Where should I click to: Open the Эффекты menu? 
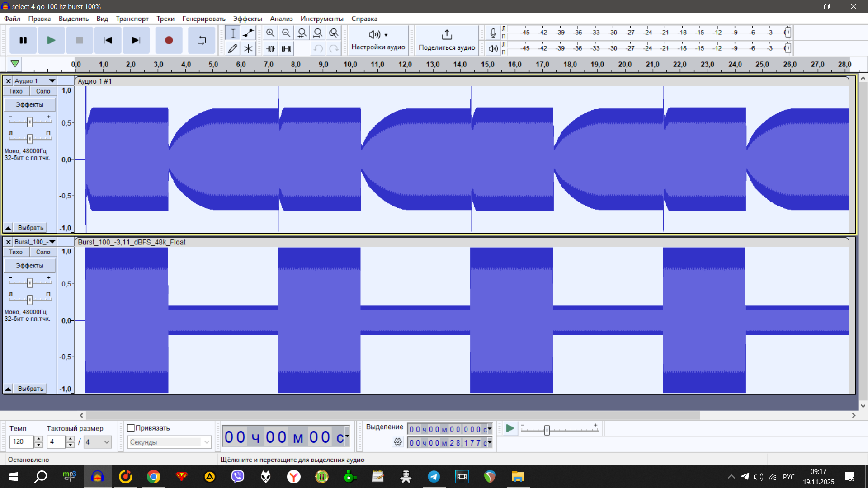[x=247, y=19]
